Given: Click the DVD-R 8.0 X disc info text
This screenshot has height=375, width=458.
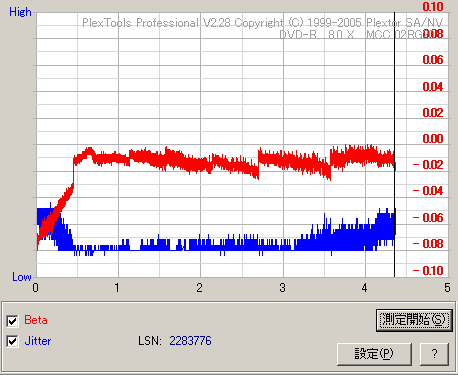Looking at the screenshot, I should [x=316, y=34].
